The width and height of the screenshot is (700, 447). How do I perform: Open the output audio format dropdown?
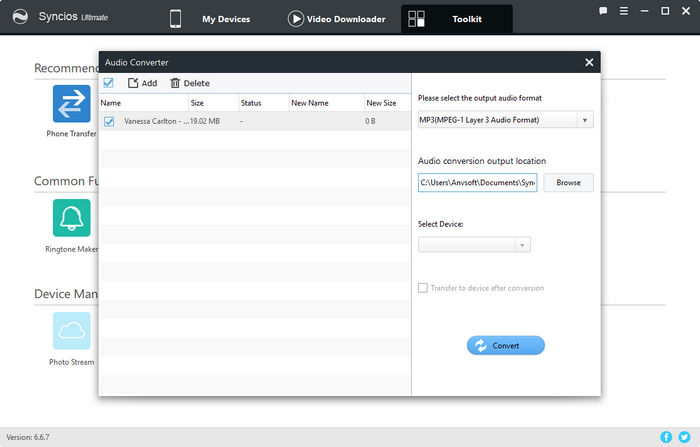(505, 120)
